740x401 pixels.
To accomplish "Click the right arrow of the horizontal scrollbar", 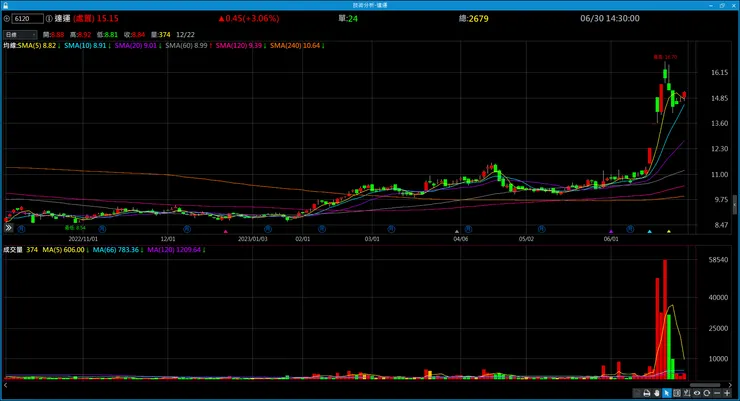I will click(x=730, y=385).
